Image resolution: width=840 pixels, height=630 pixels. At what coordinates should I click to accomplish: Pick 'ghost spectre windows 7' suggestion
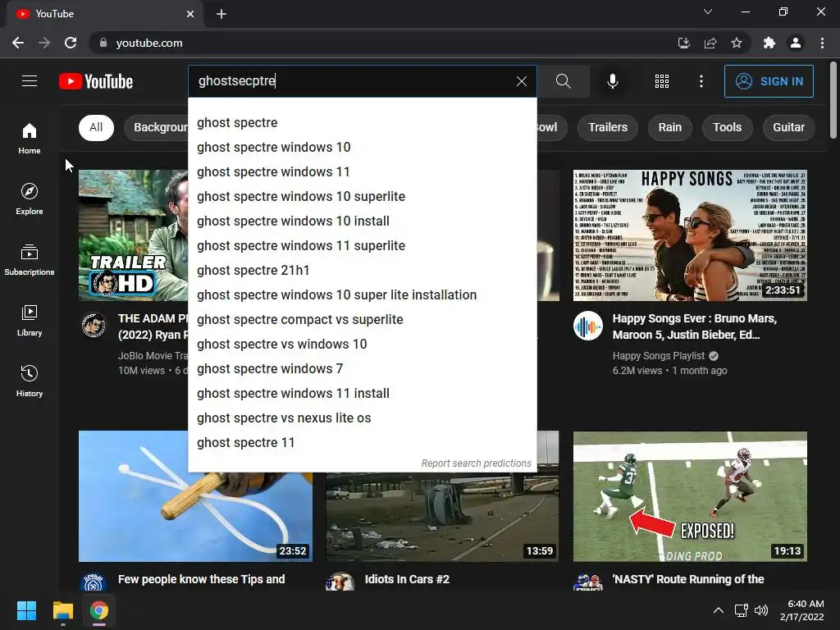[x=363, y=369]
